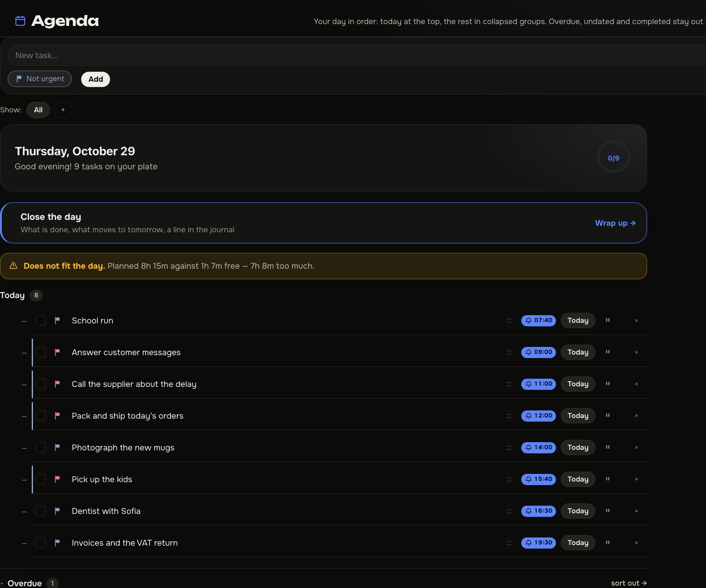
Task: Open subtasks checklist icon for Photograph the new mugs
Action: click(x=509, y=447)
